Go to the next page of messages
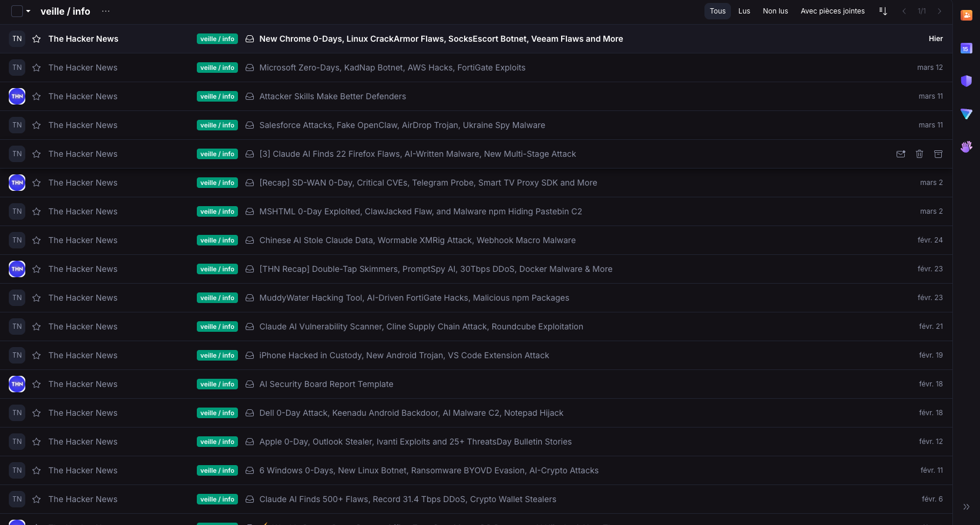This screenshot has width=980, height=525. click(939, 11)
